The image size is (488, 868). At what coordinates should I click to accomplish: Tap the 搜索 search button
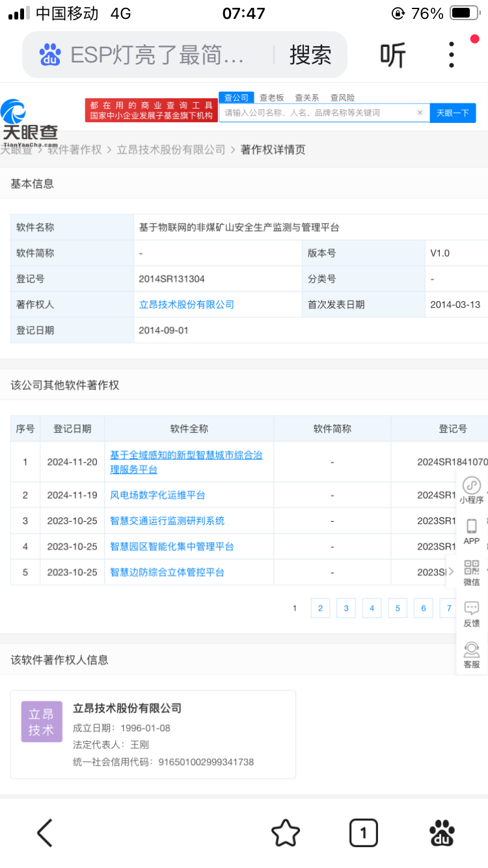pos(310,55)
